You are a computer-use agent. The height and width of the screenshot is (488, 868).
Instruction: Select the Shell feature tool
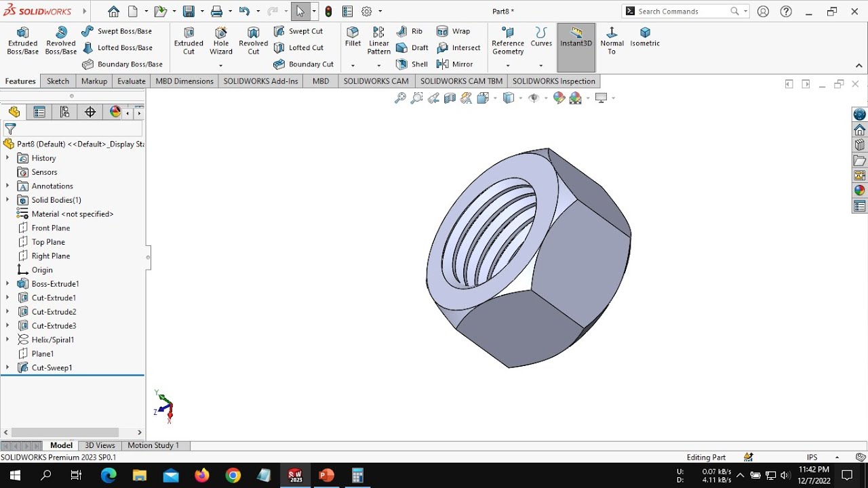tap(412, 64)
